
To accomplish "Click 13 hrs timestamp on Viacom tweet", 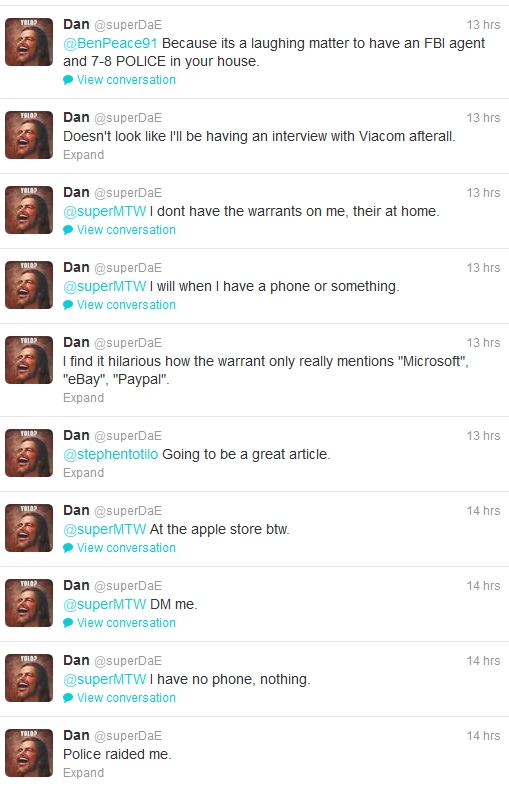I will point(483,118).
